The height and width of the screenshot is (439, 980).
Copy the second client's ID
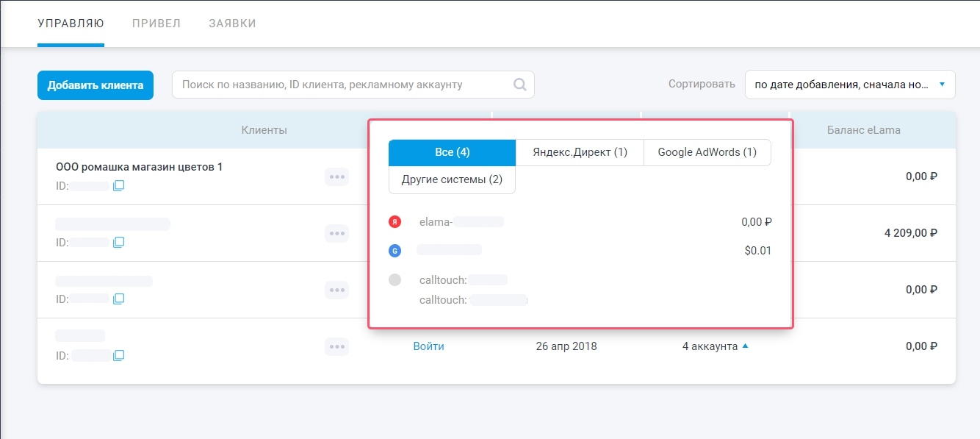point(118,243)
